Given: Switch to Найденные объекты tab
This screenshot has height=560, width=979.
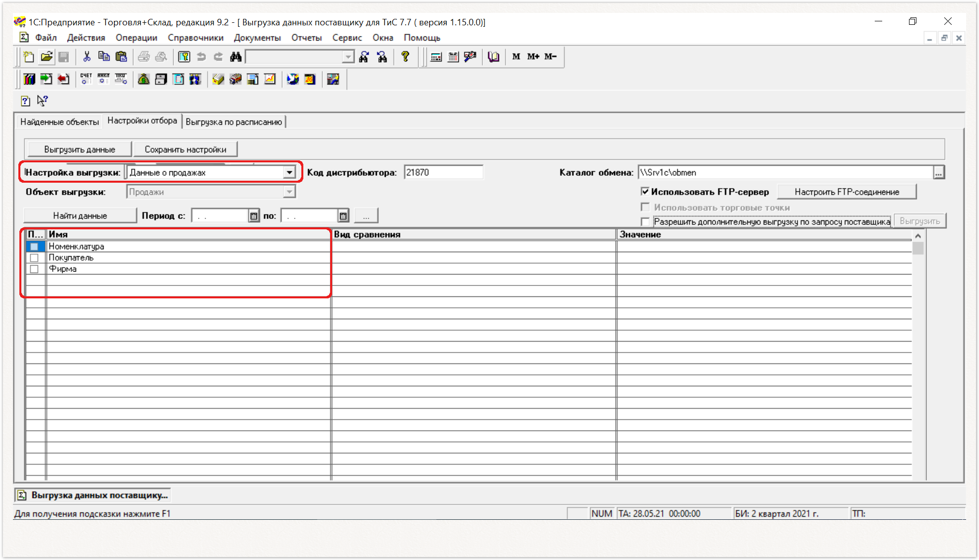Looking at the screenshot, I should pos(60,122).
